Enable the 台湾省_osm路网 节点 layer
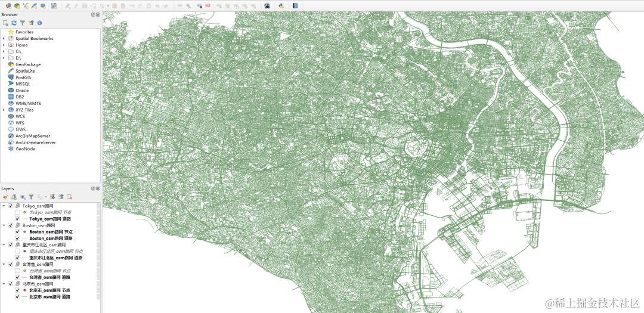The image size is (644, 313). [x=17, y=271]
